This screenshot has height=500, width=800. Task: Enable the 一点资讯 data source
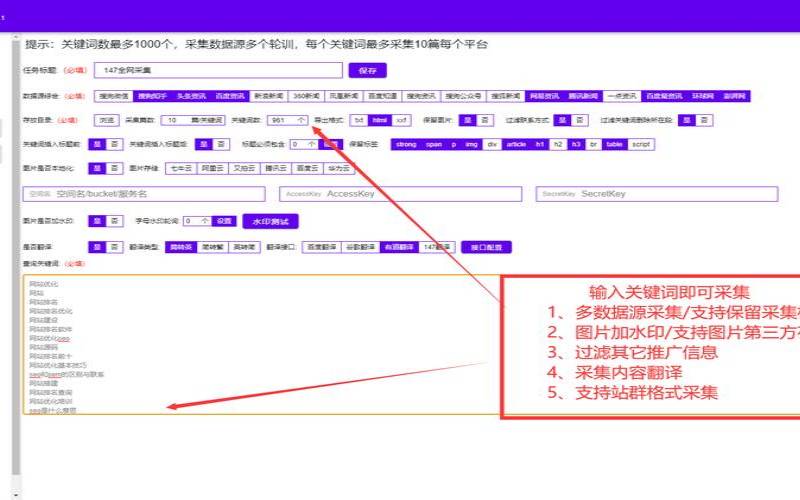621,96
